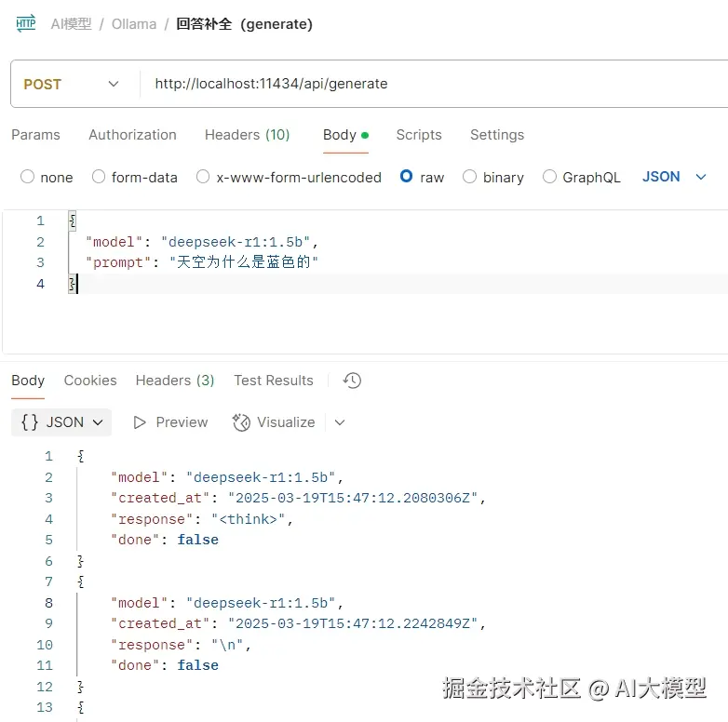Image resolution: width=728 pixels, height=722 pixels.
Task: Go to the response Cookies tab
Action: [x=90, y=381]
